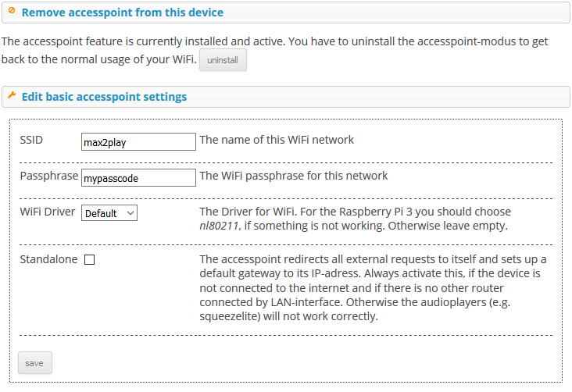Enable the Standalone checkbox
This screenshot has height=392, width=572.
[89, 259]
